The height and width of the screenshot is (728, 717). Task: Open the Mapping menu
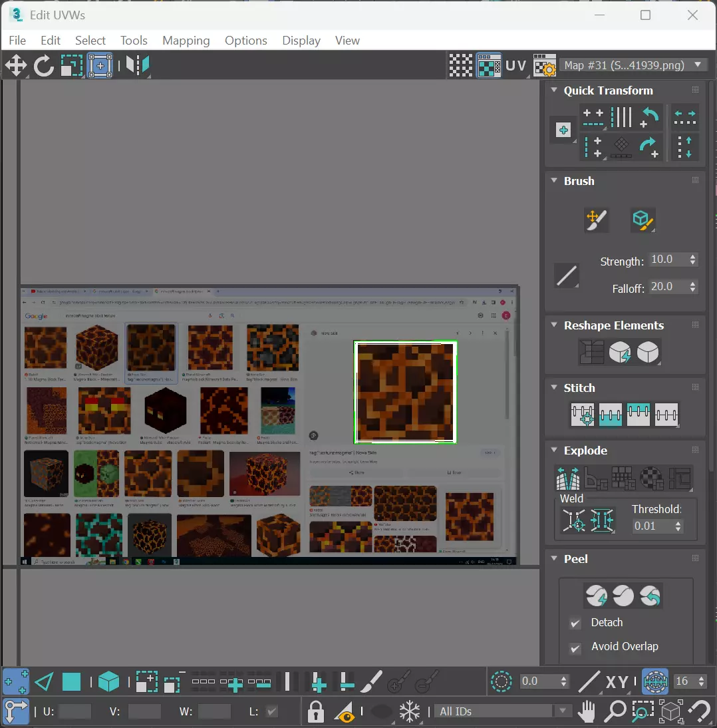pyautogui.click(x=186, y=41)
